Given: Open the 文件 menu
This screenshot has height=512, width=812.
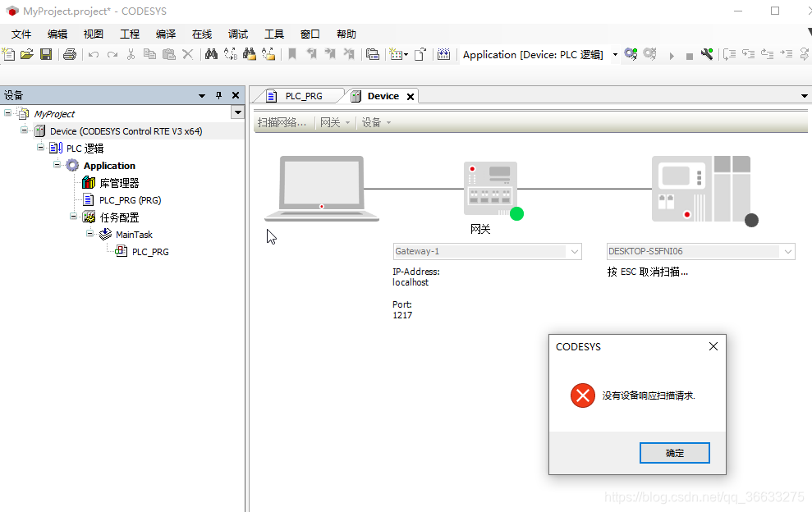Looking at the screenshot, I should (21, 34).
